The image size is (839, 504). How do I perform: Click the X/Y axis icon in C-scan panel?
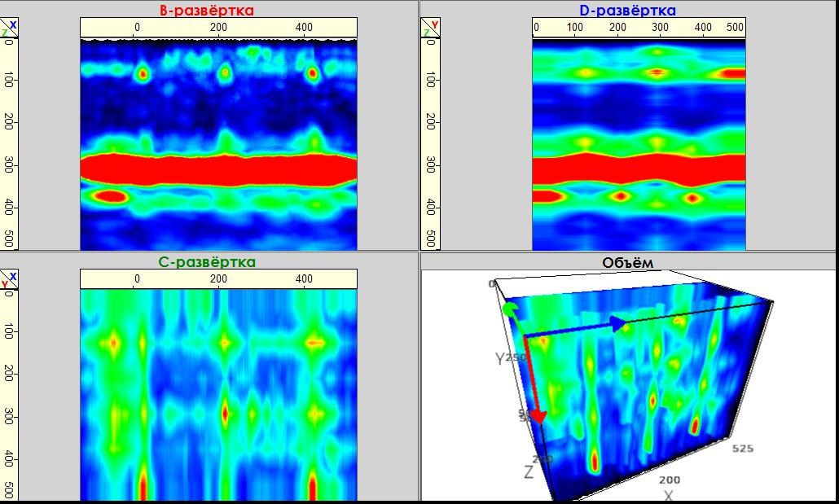point(9,279)
